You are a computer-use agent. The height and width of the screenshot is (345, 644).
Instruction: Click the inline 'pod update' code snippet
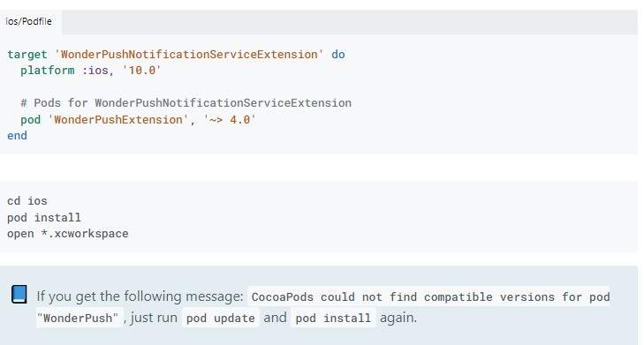(x=221, y=318)
